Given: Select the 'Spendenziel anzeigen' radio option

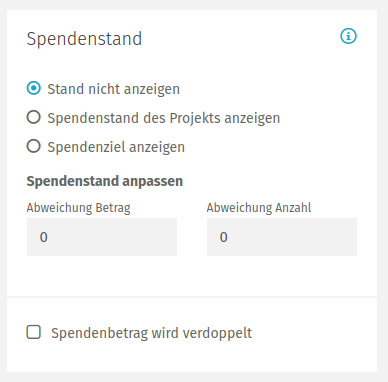Looking at the screenshot, I should click(34, 146).
